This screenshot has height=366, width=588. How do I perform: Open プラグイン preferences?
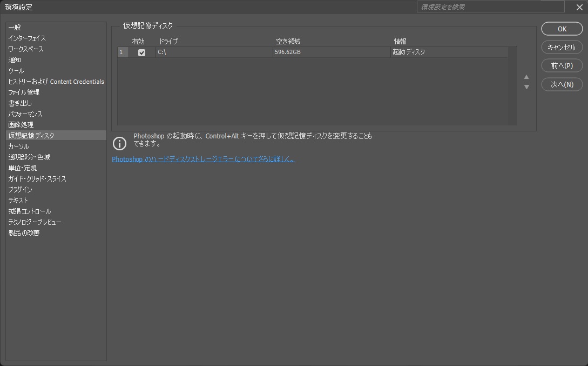pyautogui.click(x=56, y=190)
